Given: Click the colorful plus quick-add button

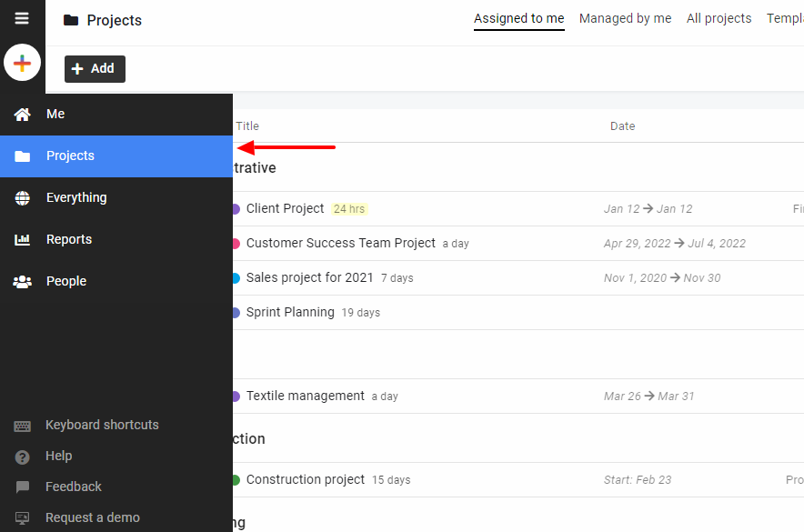Looking at the screenshot, I should [22, 63].
